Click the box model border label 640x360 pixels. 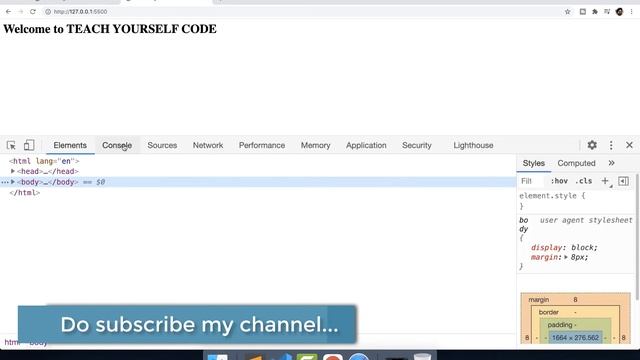[548, 312]
